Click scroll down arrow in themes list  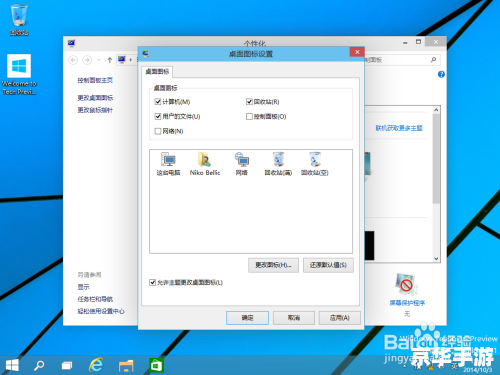436,259
